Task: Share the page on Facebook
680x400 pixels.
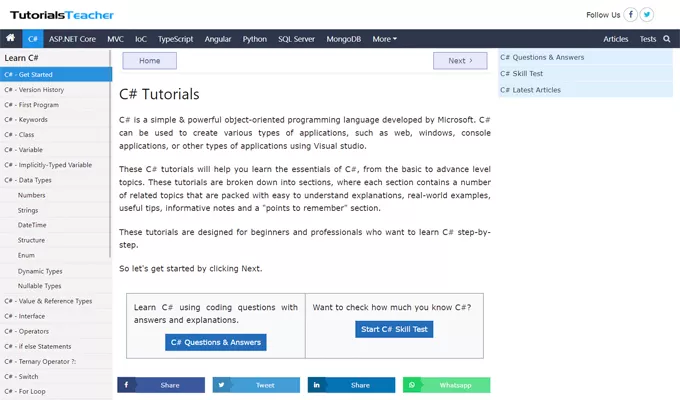Action: click(161, 385)
